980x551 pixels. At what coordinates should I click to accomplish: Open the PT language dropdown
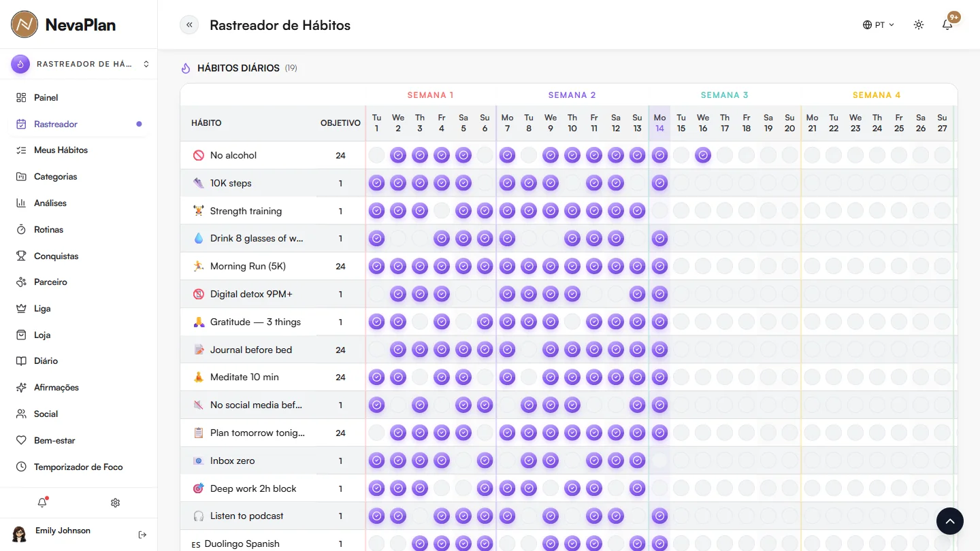point(879,25)
